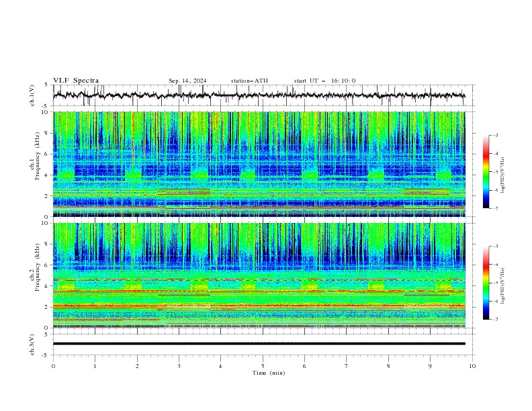The width and height of the screenshot is (532, 411).
Task: Click the ch.3 flat voltage trace
Action: click(x=259, y=344)
